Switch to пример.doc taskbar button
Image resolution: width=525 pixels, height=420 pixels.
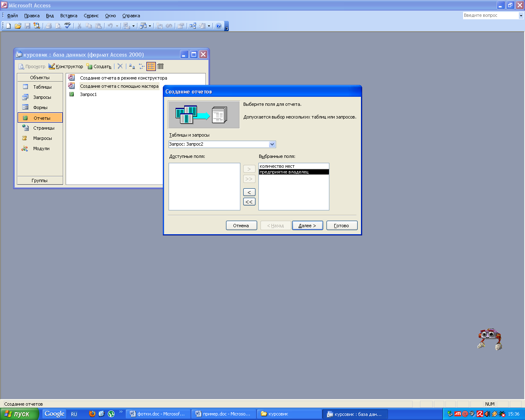(224, 414)
